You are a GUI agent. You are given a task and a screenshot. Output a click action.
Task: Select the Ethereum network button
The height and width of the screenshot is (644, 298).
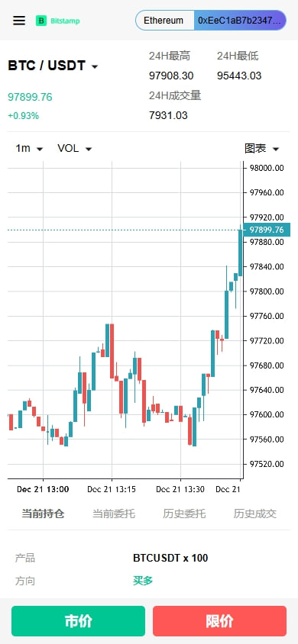click(x=164, y=21)
